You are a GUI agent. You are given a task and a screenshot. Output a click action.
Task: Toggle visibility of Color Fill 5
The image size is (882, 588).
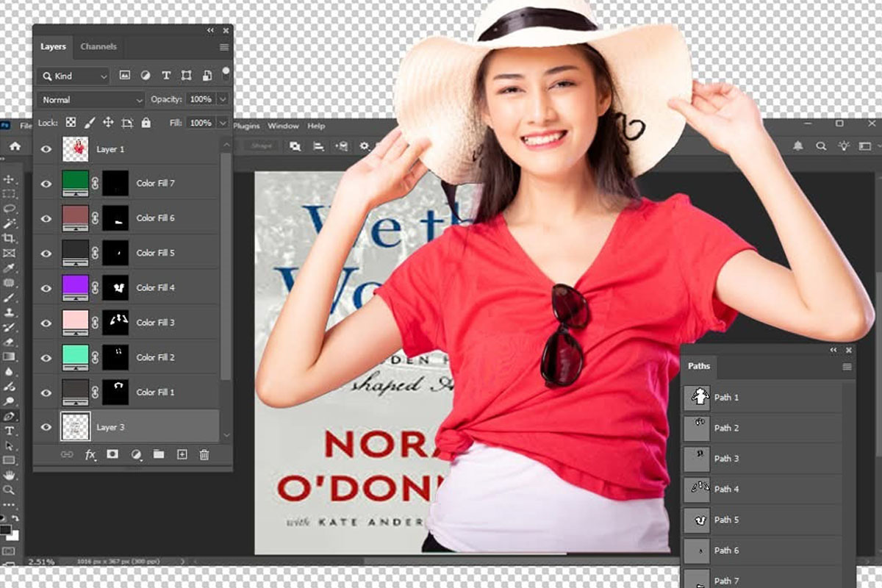(46, 253)
